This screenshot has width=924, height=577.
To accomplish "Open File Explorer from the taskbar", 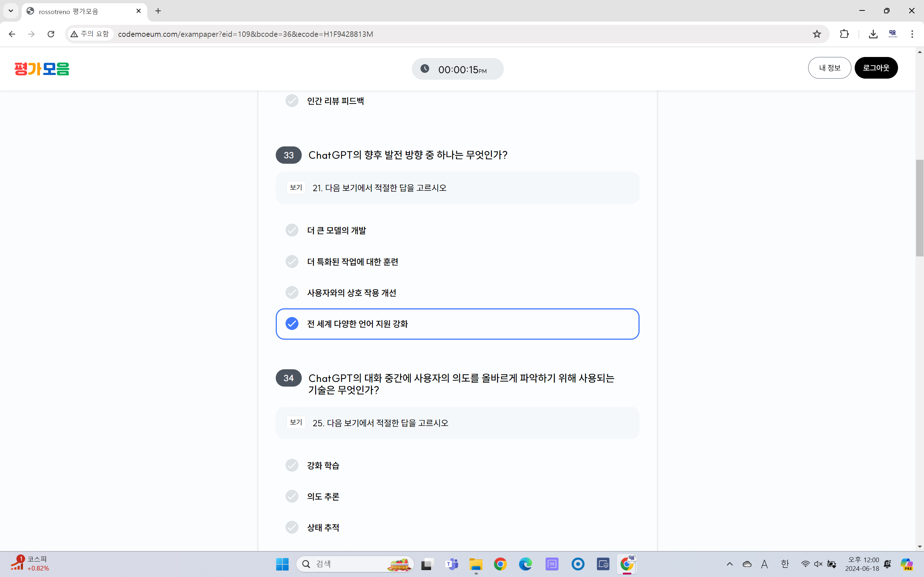I will [x=476, y=564].
